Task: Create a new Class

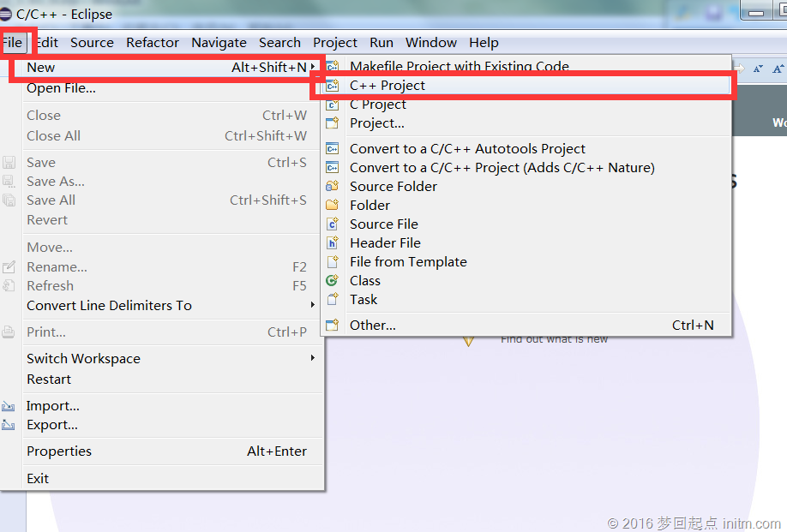Action: point(526,281)
